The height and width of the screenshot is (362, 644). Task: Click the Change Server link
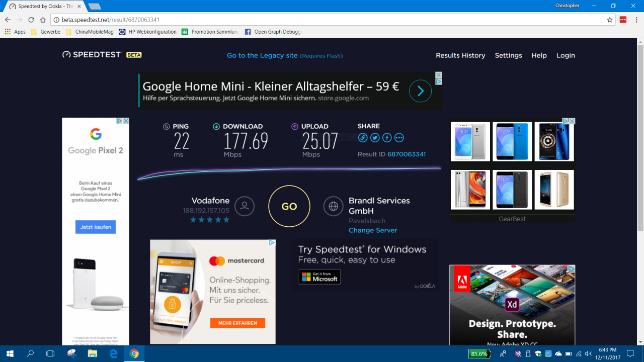coord(373,230)
